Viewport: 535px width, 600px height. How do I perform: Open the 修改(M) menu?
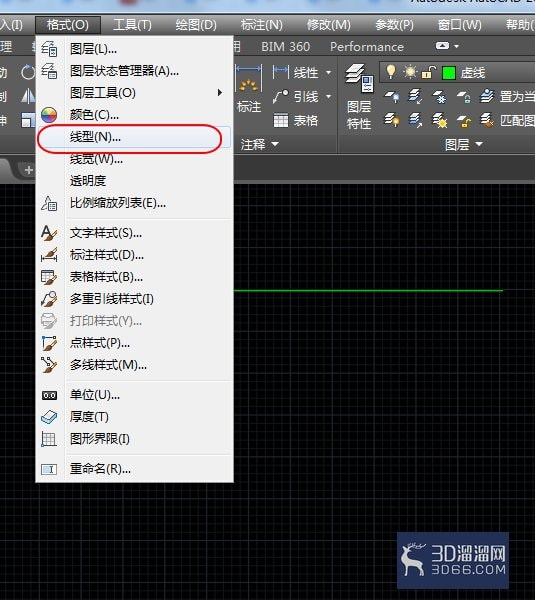329,25
